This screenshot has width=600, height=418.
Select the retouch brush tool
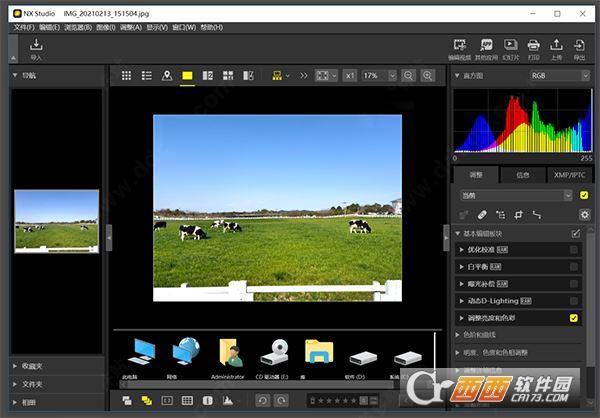coord(482,215)
